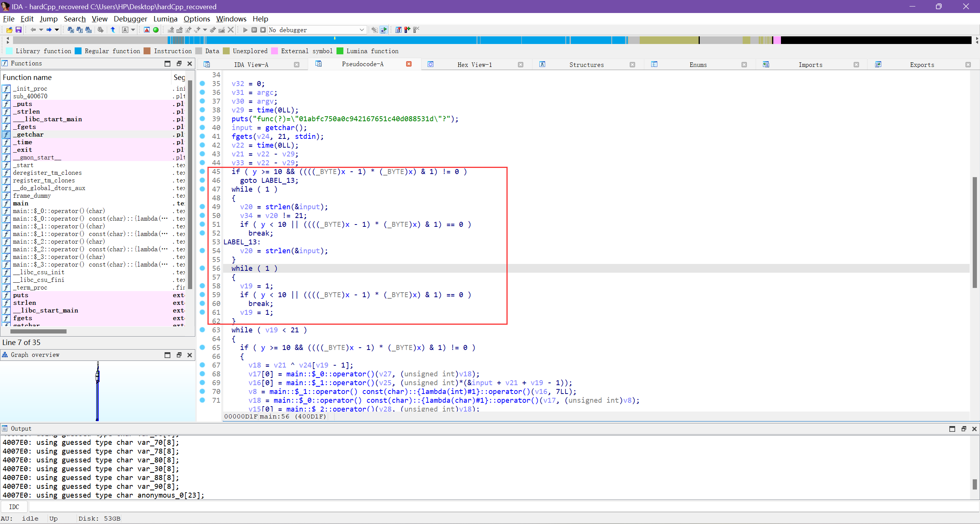
Task: Open the Debugger menu
Action: pyautogui.click(x=131, y=19)
